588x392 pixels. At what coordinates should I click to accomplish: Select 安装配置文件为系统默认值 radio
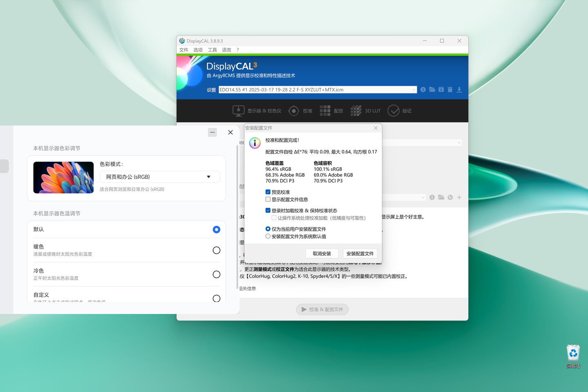268,236
